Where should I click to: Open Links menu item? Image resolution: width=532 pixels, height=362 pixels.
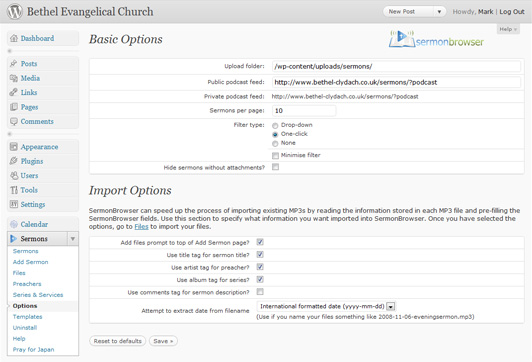click(x=29, y=92)
